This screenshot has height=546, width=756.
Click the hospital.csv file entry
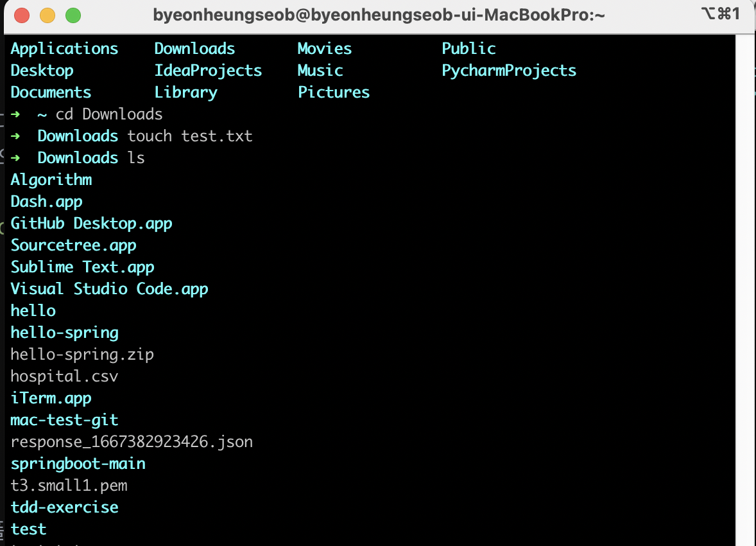[64, 376]
